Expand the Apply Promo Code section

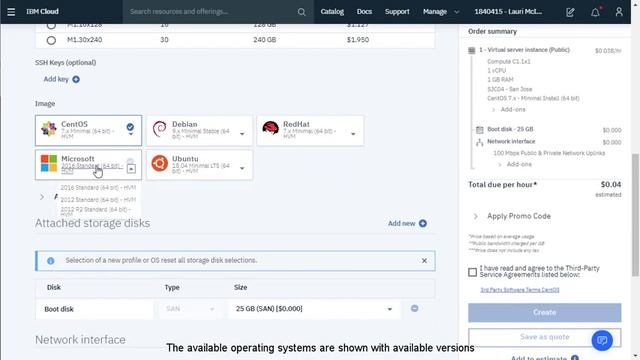coord(476,216)
